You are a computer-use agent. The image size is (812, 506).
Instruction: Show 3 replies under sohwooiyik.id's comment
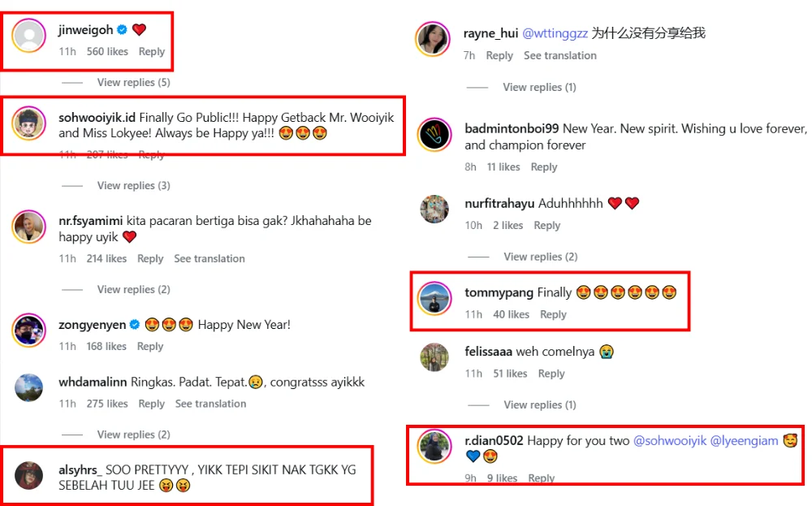[133, 185]
